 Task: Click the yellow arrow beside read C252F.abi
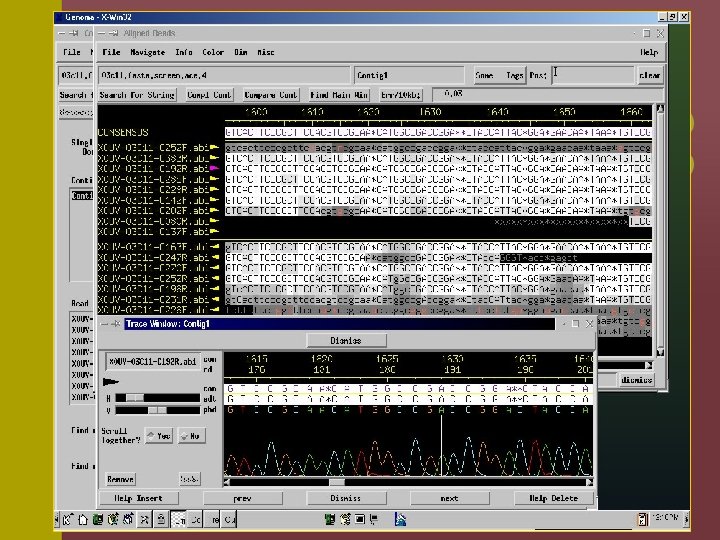215,146
